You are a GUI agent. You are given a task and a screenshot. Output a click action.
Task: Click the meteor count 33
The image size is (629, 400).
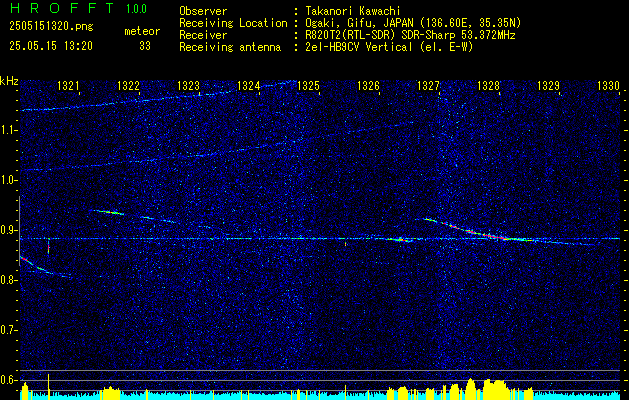click(145, 46)
